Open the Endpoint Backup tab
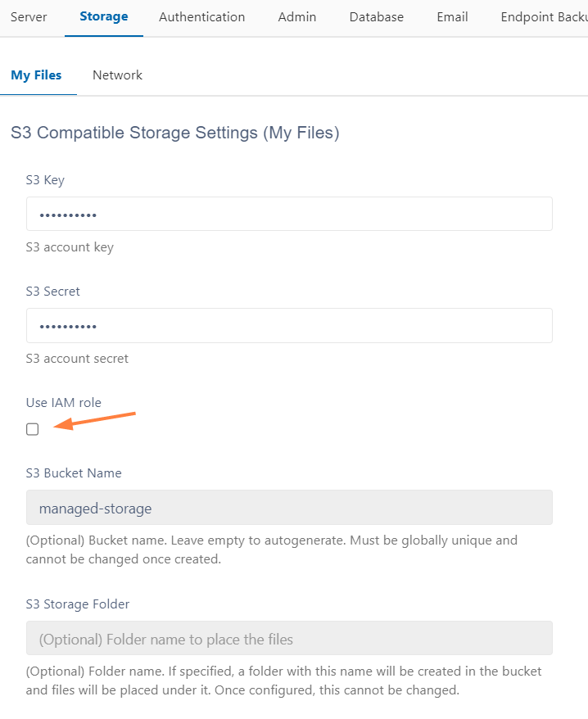 (544, 17)
